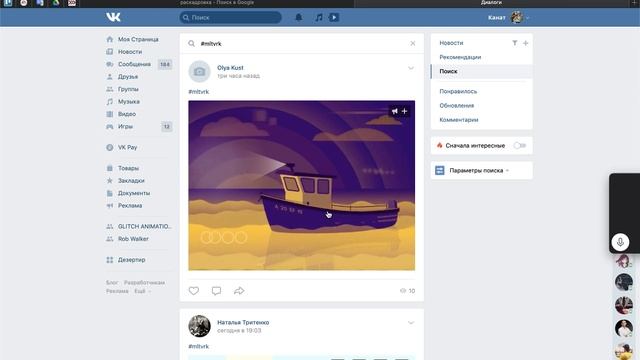Open Новости in left sidebar
The width and height of the screenshot is (640, 360).
(130, 52)
